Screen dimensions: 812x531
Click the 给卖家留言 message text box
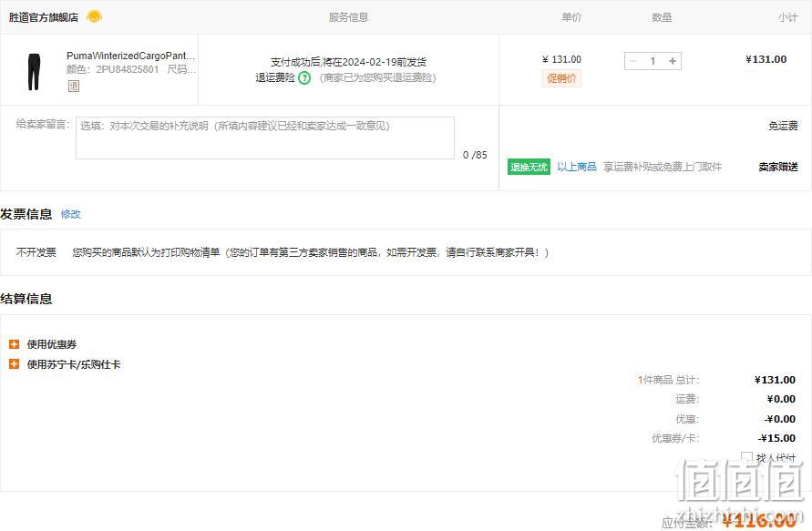pos(265,138)
